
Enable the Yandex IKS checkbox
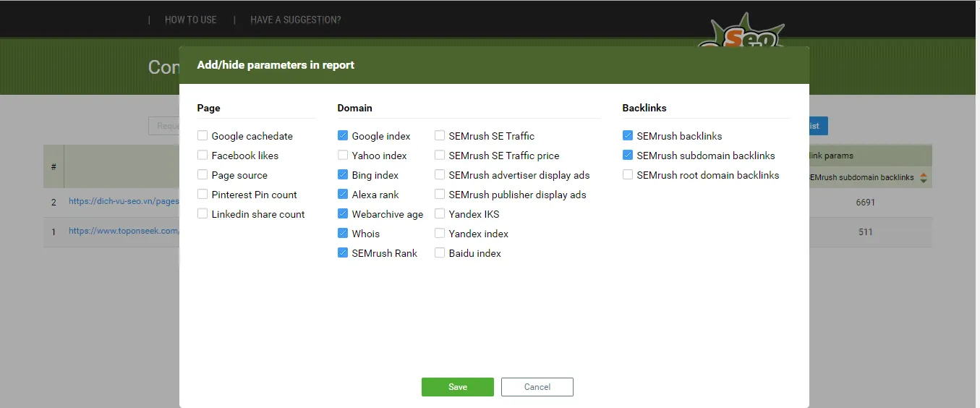440,214
